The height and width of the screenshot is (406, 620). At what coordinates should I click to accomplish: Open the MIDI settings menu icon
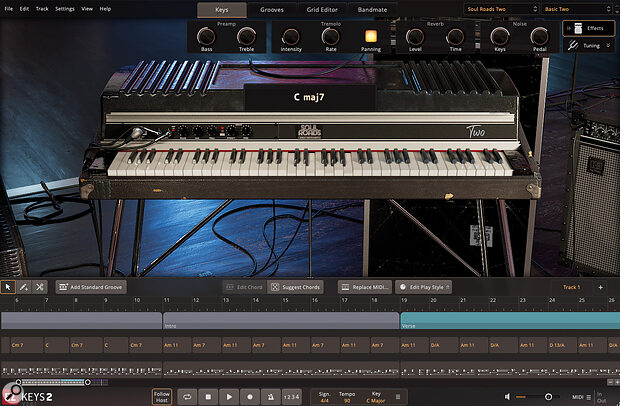[589, 397]
